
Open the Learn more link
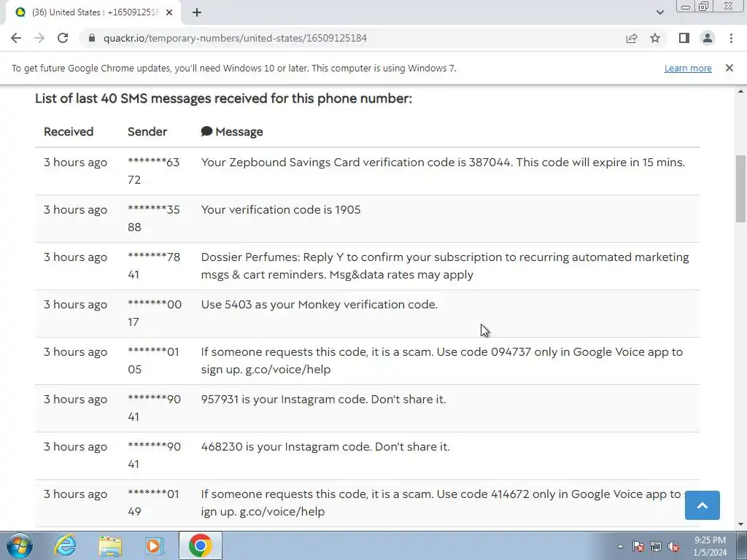tap(688, 68)
